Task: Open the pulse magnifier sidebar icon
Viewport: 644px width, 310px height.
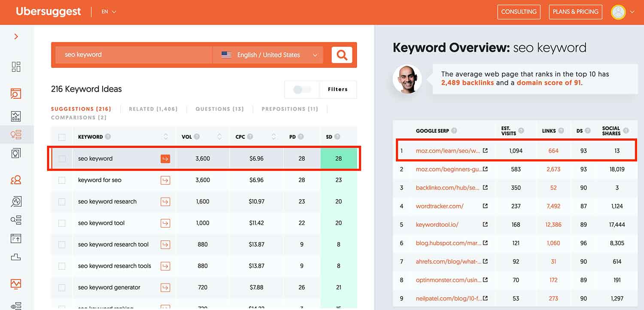Action: pos(16,201)
